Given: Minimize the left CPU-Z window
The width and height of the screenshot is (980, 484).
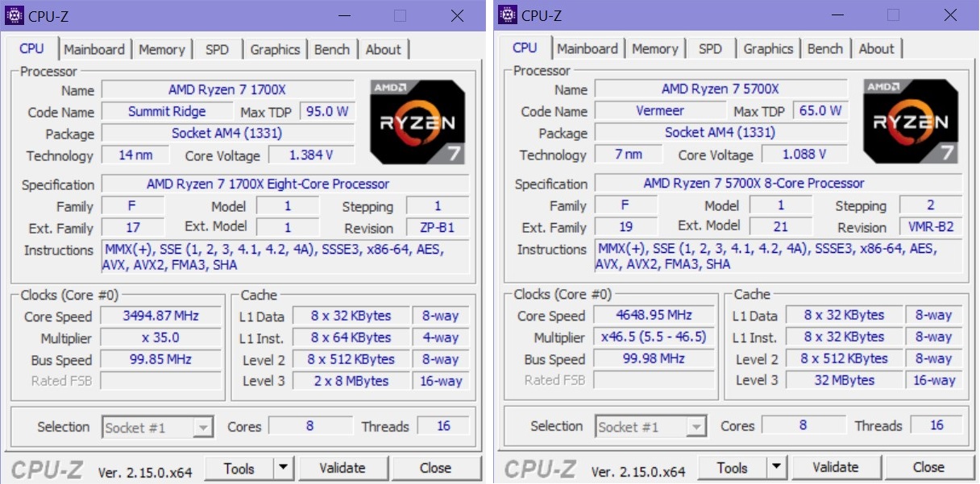Looking at the screenshot, I should [x=344, y=16].
